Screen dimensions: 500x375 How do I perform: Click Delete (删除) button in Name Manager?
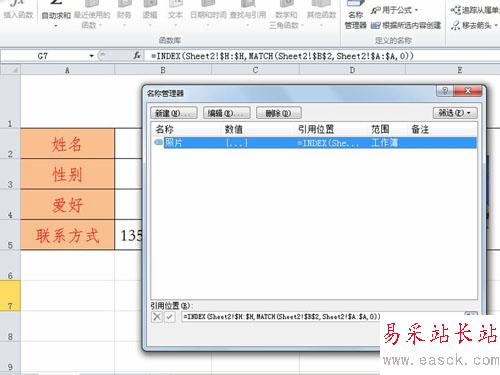(x=279, y=113)
